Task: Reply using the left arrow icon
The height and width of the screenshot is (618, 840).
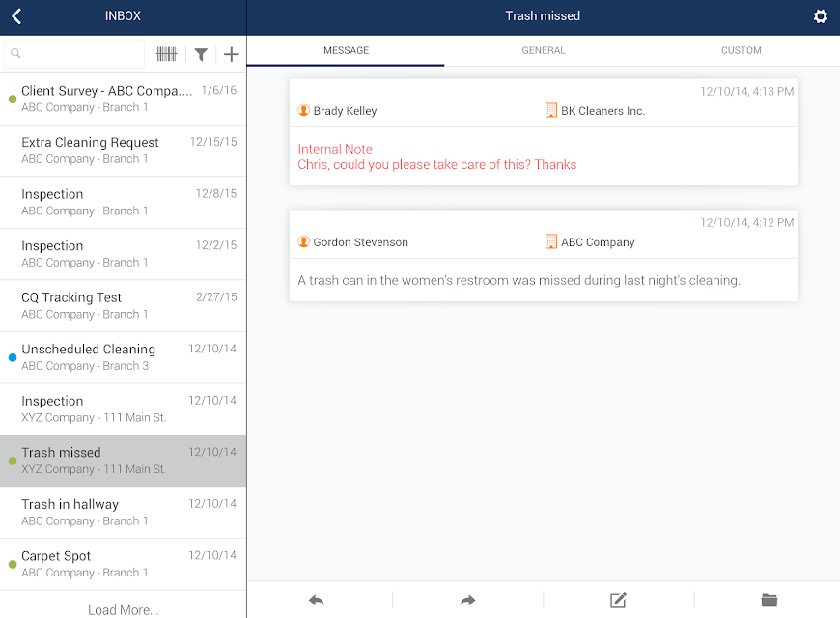Action: point(317,600)
